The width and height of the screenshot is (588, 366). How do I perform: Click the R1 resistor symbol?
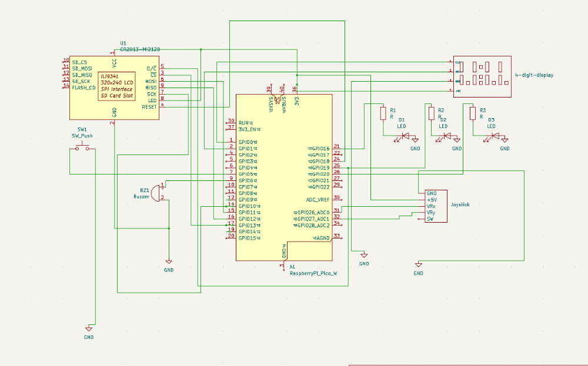[x=383, y=113]
